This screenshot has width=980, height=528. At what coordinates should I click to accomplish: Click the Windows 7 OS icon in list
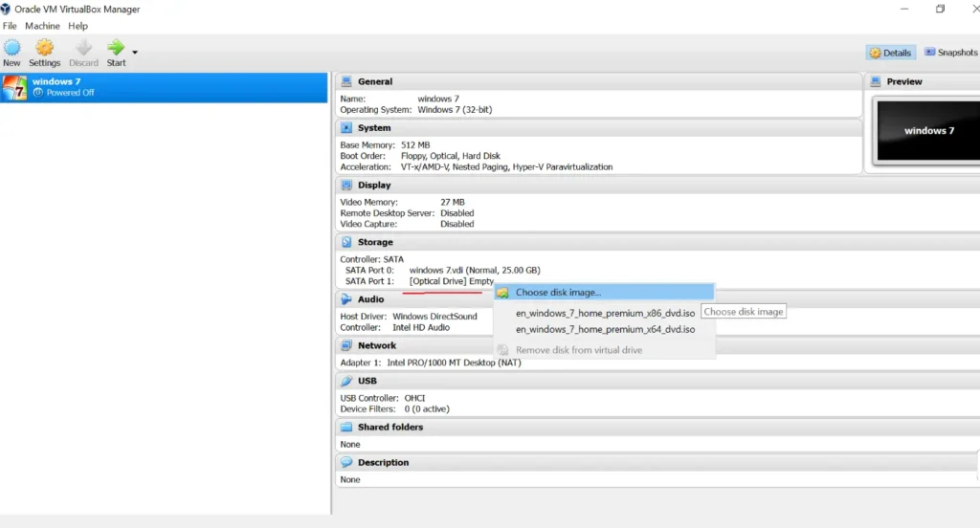14,87
